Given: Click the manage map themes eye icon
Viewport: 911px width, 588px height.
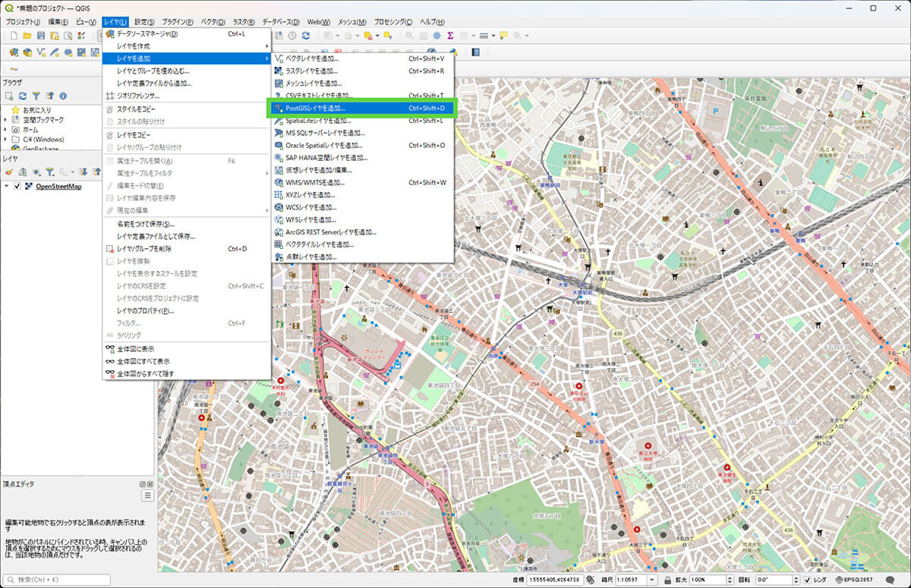Looking at the screenshot, I should click(36, 172).
